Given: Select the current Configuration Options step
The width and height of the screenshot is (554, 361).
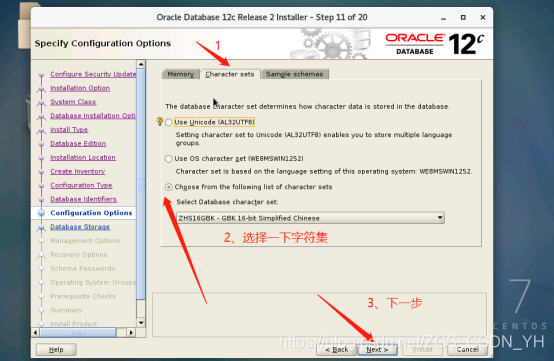Looking at the screenshot, I should [91, 213].
